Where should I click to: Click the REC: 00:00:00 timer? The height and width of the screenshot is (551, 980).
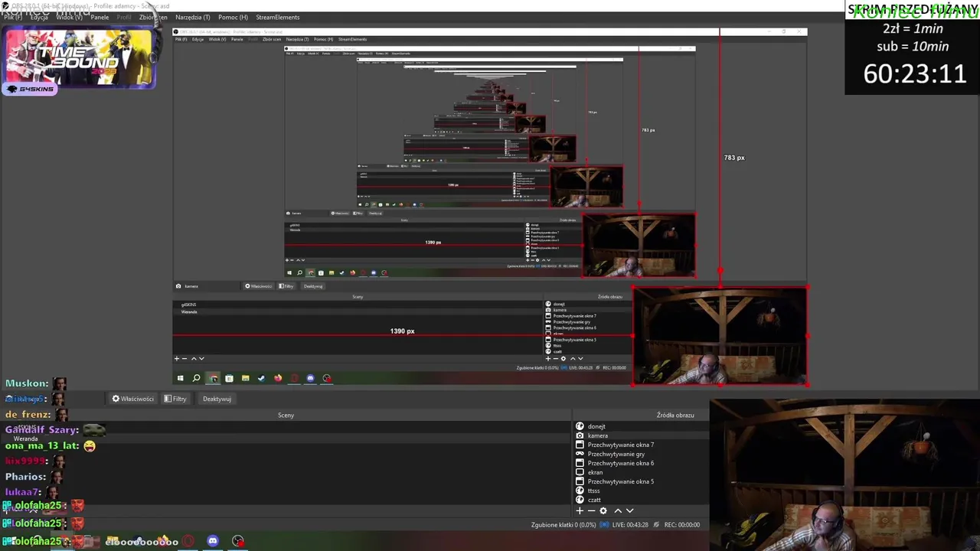click(682, 525)
